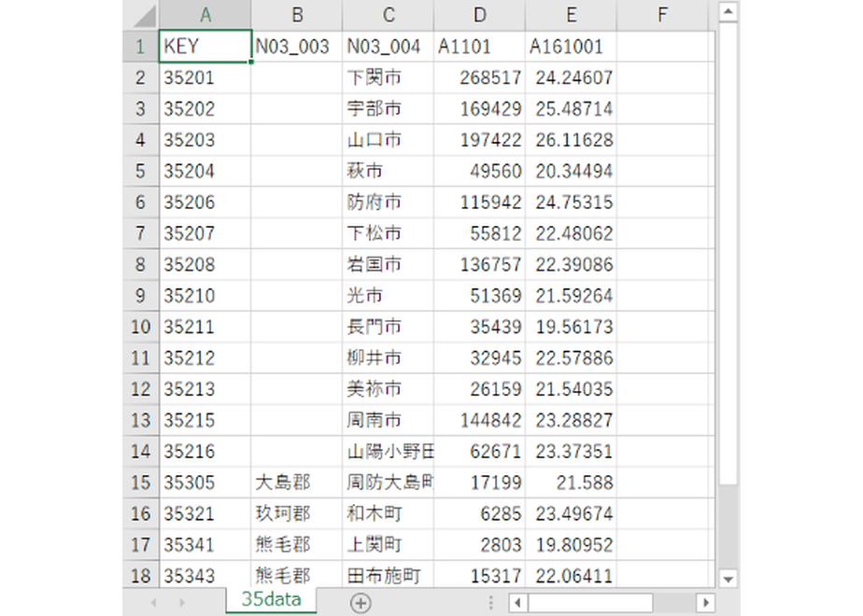Select column F header
This screenshot has width=863, height=616.
[x=662, y=15]
